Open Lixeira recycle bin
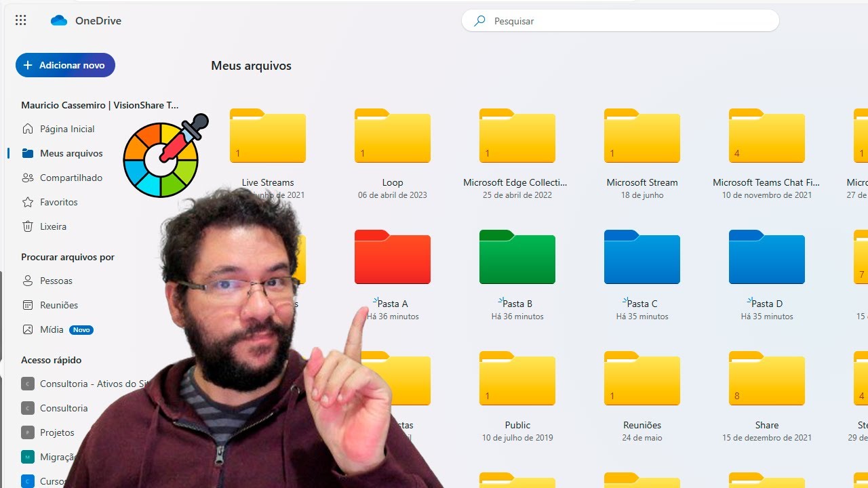The height and width of the screenshot is (488, 868). tap(53, 226)
